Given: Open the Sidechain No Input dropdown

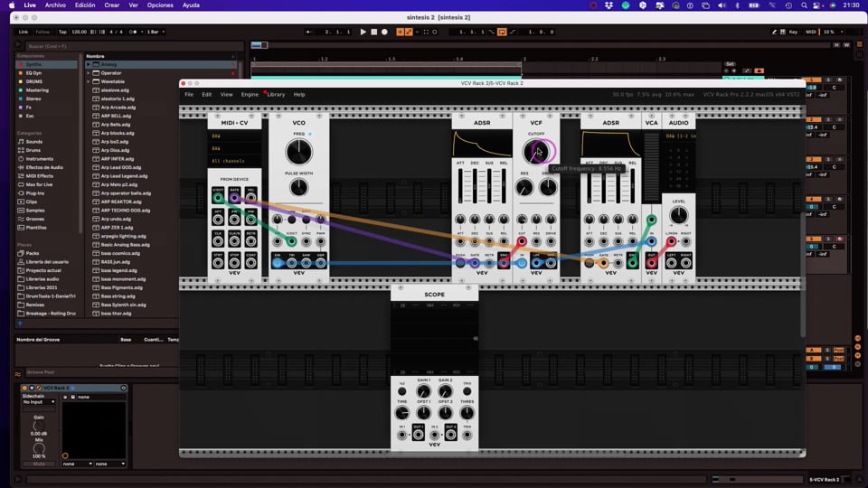Looking at the screenshot, I should [x=39, y=401].
